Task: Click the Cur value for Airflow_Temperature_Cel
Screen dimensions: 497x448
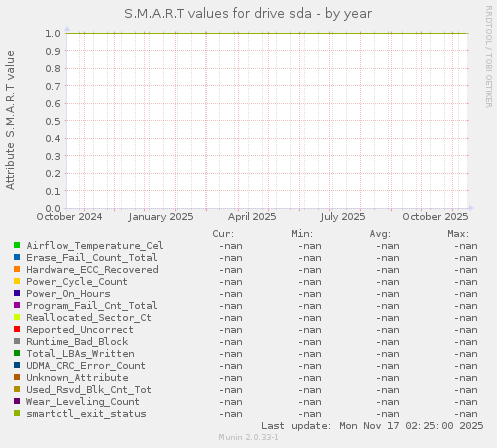Action: pos(231,246)
